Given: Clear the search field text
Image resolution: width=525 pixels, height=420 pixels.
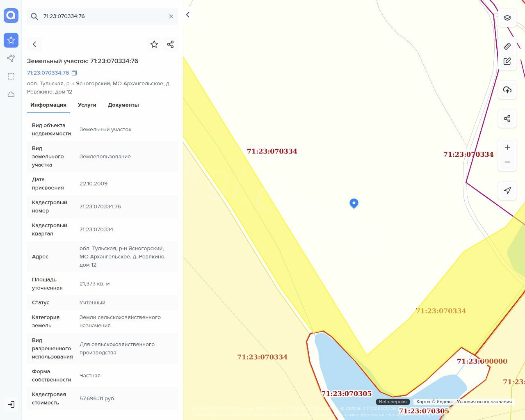Looking at the screenshot, I should (171, 16).
